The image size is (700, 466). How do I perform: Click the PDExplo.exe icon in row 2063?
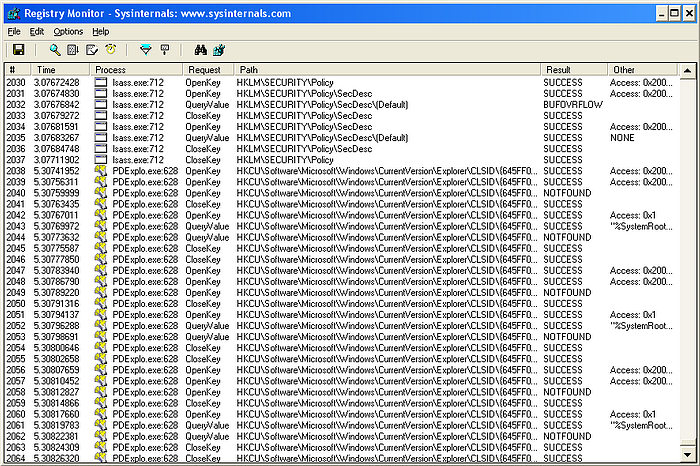pyautogui.click(x=101, y=447)
